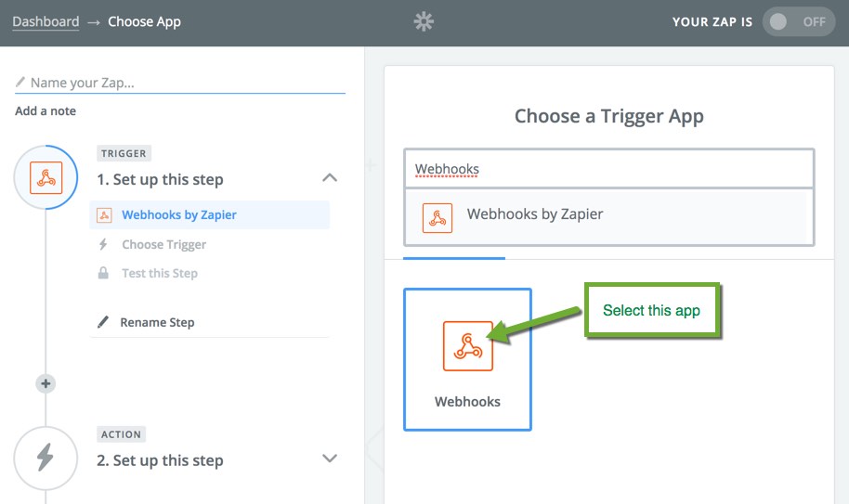Click the trigger step Webhooks circle icon
Screen dimensions: 849x504
pyautogui.click(x=46, y=177)
